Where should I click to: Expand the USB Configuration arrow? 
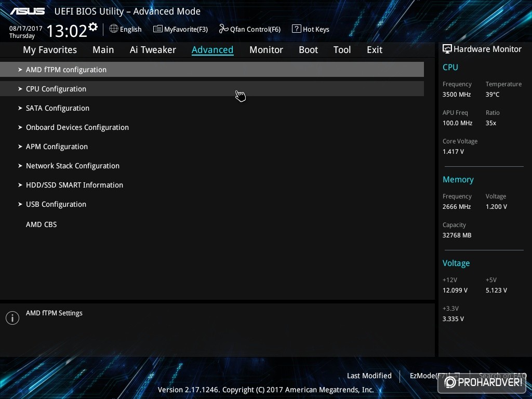[20, 204]
